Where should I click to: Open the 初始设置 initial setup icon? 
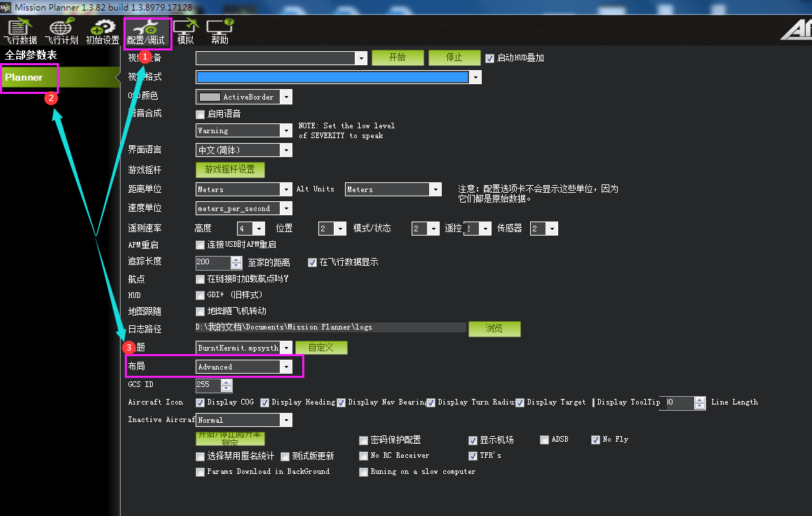click(103, 32)
